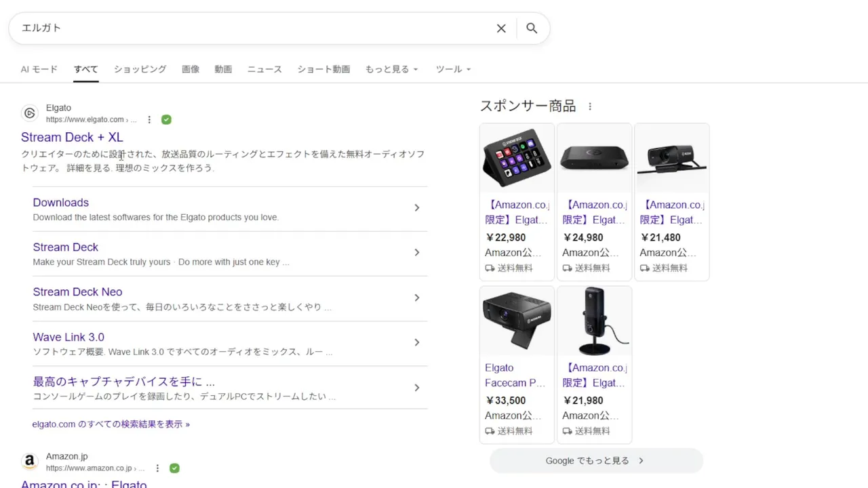Image resolution: width=868 pixels, height=488 pixels.
Task: Click Google でもっと見る button
Action: click(x=596, y=461)
